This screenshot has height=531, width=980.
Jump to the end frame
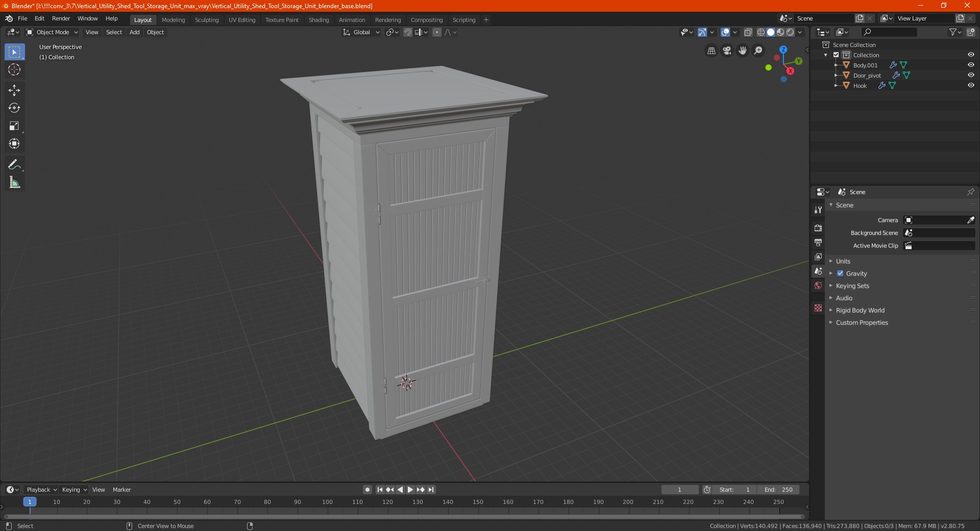(431, 490)
